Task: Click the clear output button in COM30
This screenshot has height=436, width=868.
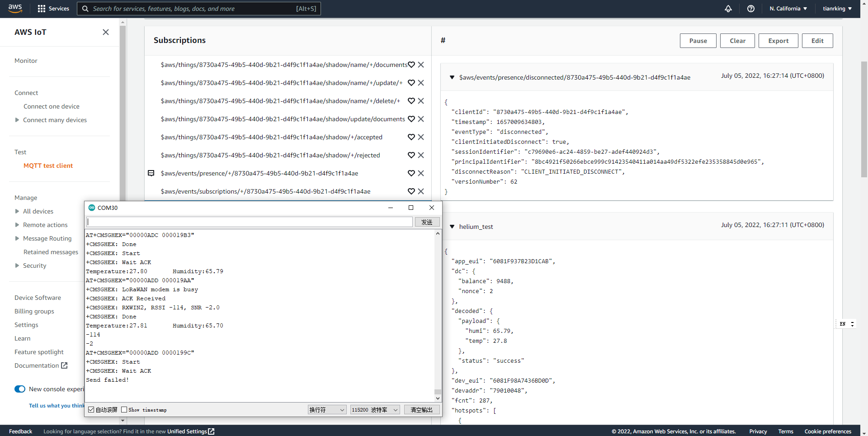Action: [x=421, y=410]
